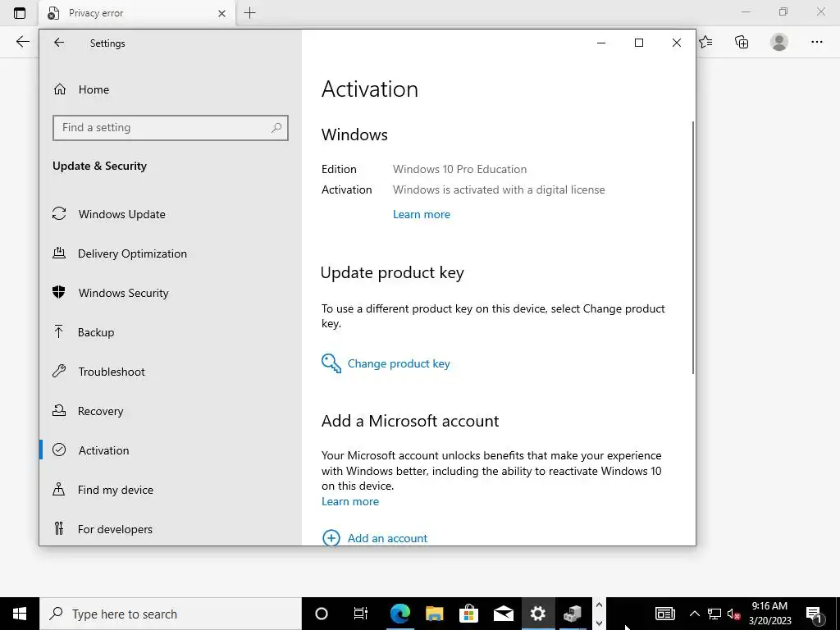Select the Delivery Optimization icon

59,253
